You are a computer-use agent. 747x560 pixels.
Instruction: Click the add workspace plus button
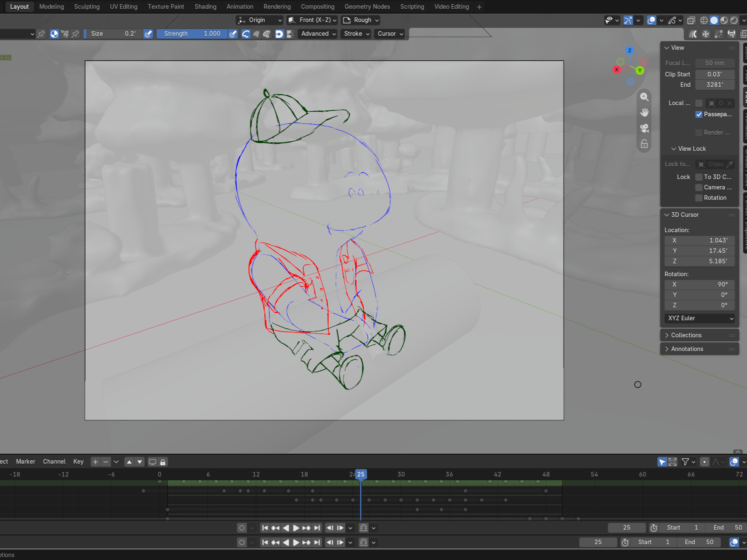coord(479,7)
